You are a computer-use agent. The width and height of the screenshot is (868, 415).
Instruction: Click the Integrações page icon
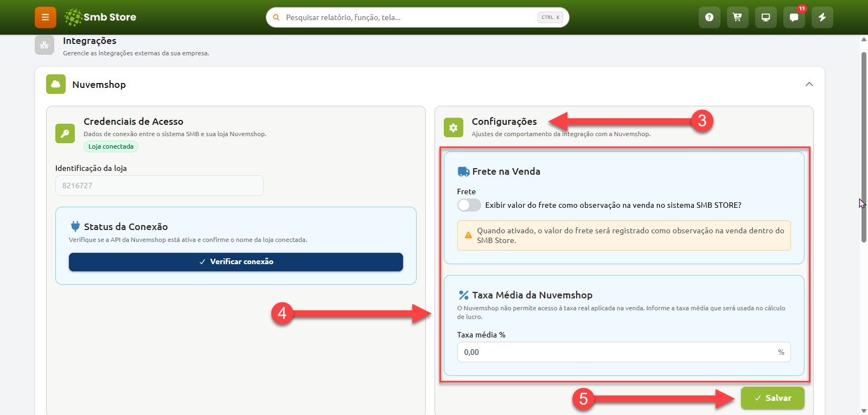(x=44, y=46)
